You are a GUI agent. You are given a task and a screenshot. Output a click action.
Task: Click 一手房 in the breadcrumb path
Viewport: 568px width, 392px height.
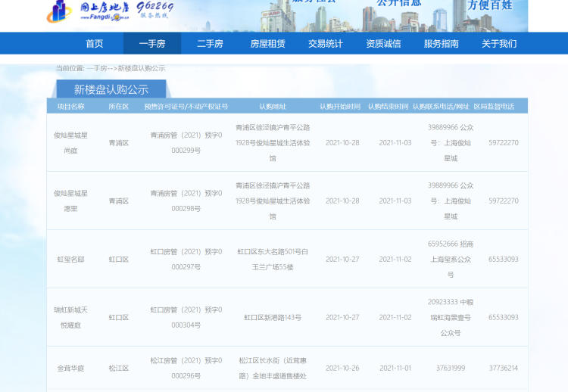click(x=96, y=68)
